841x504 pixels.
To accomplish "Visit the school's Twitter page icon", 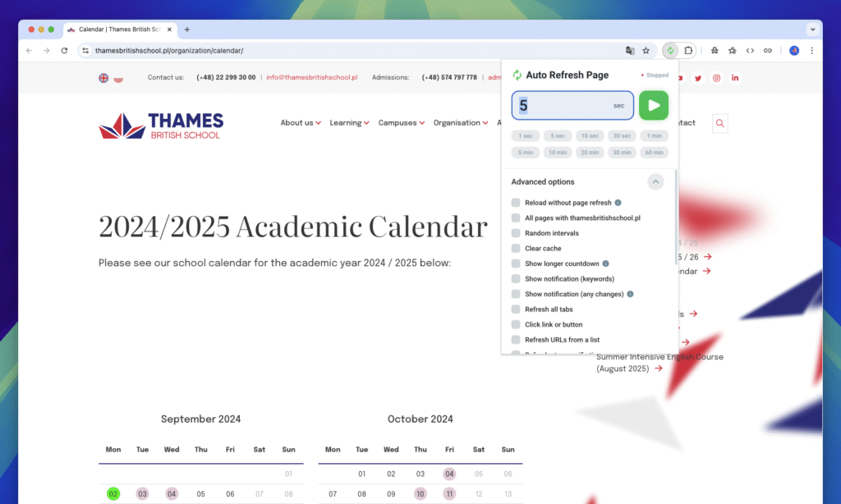I will 698,78.
